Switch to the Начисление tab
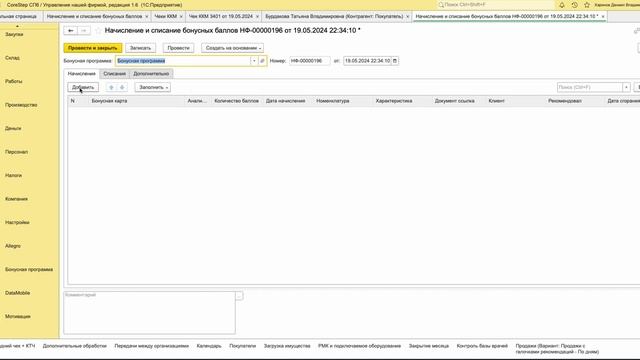Viewport: 640px width, 360px height. pyautogui.click(x=82, y=74)
